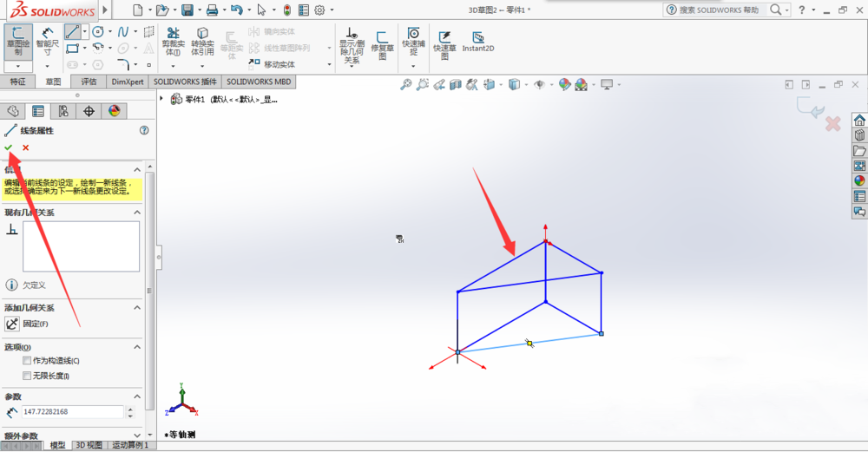The image size is (868, 452).
Task: Click the Open file icon
Action: coord(162,10)
